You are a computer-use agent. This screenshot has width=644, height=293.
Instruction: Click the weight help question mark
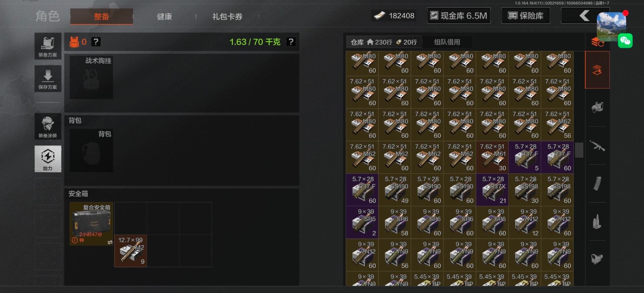pos(291,42)
